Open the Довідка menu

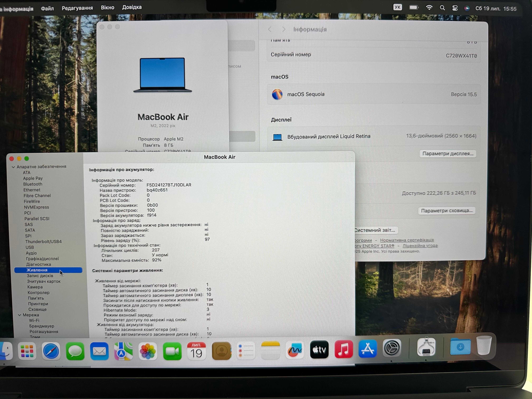pos(132,7)
